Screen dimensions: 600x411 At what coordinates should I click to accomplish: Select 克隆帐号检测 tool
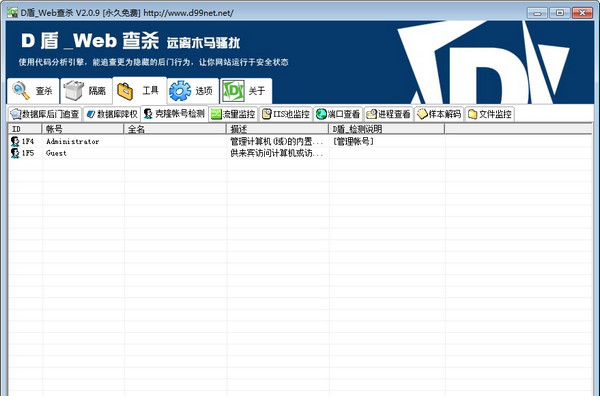tap(174, 114)
